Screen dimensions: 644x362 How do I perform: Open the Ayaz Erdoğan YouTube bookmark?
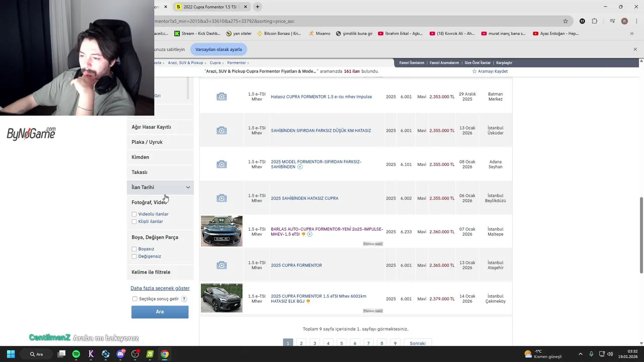[555, 34]
